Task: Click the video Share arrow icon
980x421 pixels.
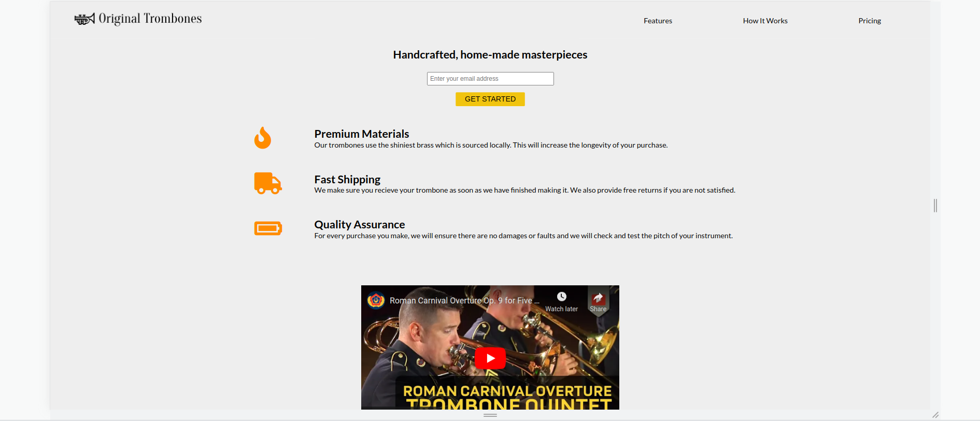Action: pos(598,297)
